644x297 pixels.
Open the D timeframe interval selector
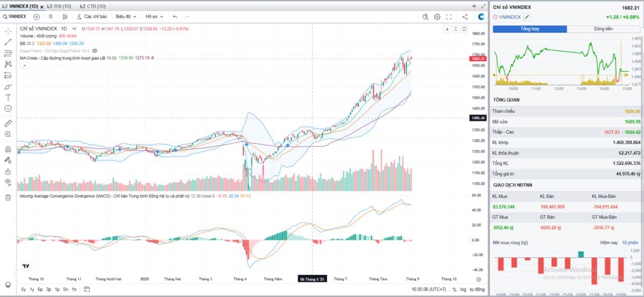coord(50,17)
